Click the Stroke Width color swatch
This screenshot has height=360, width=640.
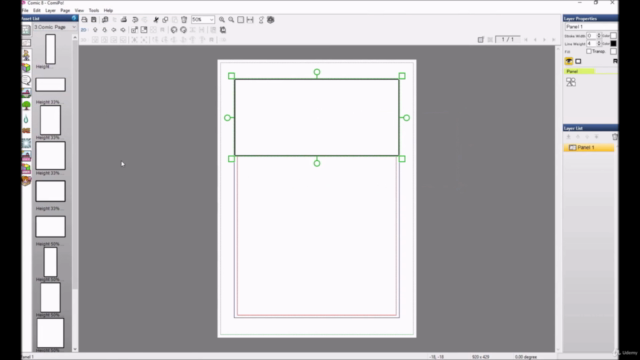(x=613, y=36)
